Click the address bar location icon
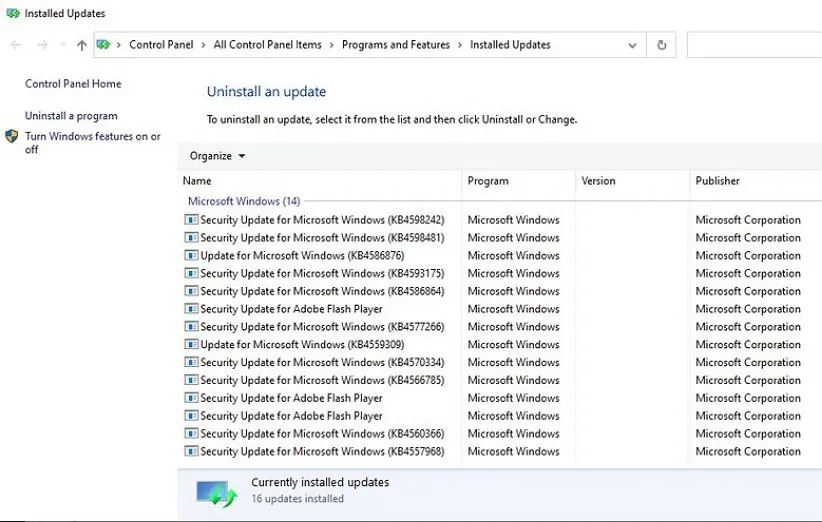Image resolution: width=822 pixels, height=522 pixels. click(x=104, y=45)
